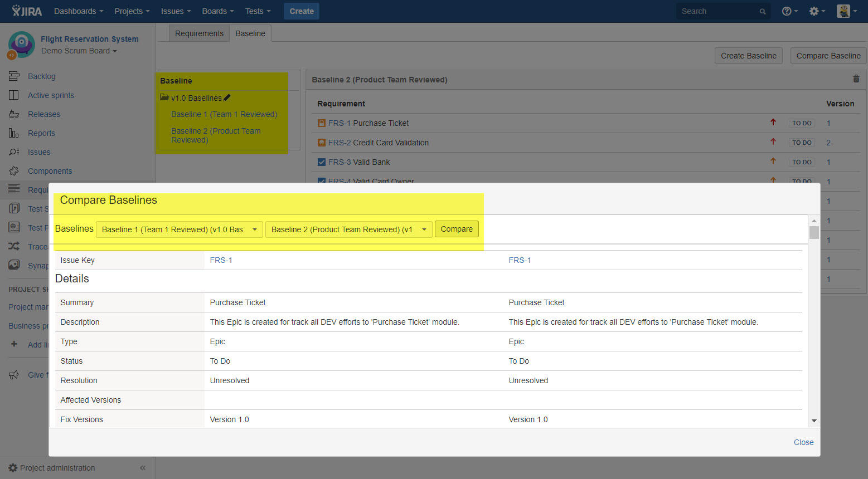868x479 pixels.
Task: Click the trash icon on Baseline 2 panel
Action: pos(856,79)
